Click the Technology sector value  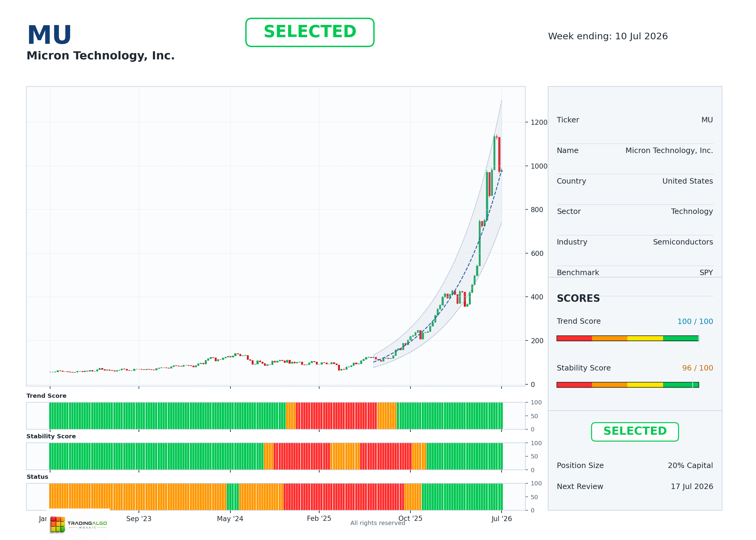pyautogui.click(x=692, y=211)
